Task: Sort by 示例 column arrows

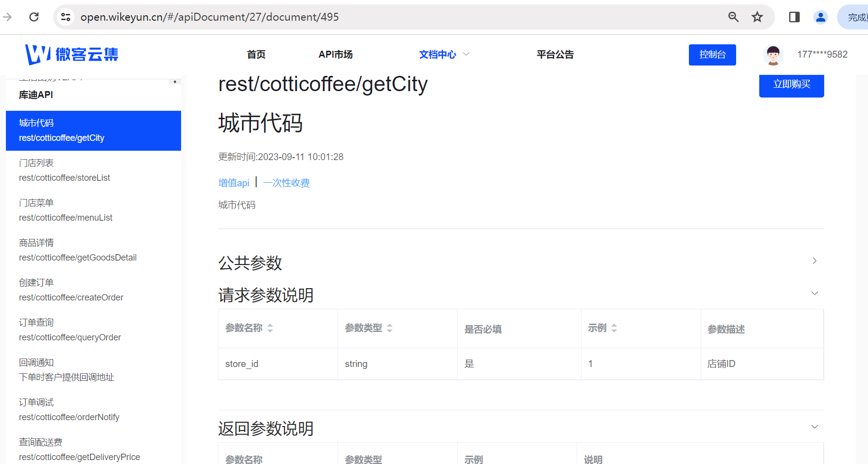Action: (614, 328)
